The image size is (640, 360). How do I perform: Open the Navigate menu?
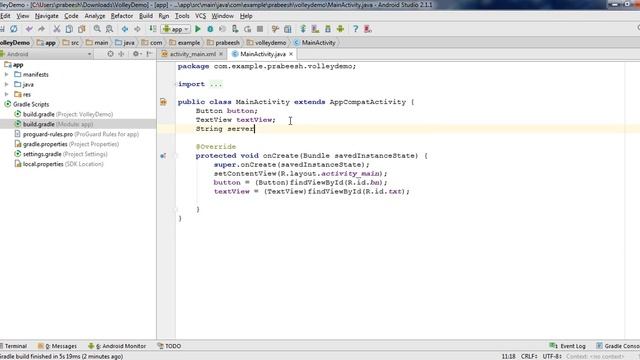pyautogui.click(x=47, y=16)
